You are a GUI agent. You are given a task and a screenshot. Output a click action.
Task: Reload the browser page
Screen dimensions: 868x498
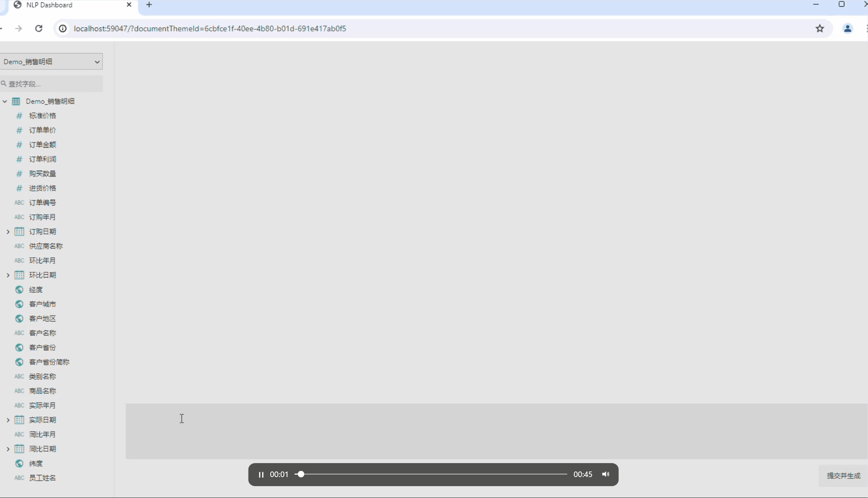(x=39, y=29)
